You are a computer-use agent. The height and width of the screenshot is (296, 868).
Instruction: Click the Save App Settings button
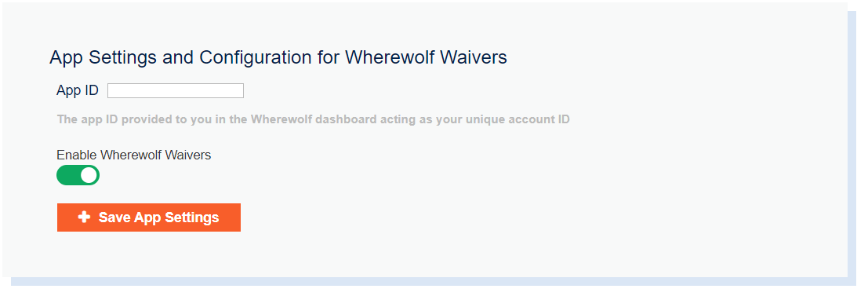coord(149,217)
